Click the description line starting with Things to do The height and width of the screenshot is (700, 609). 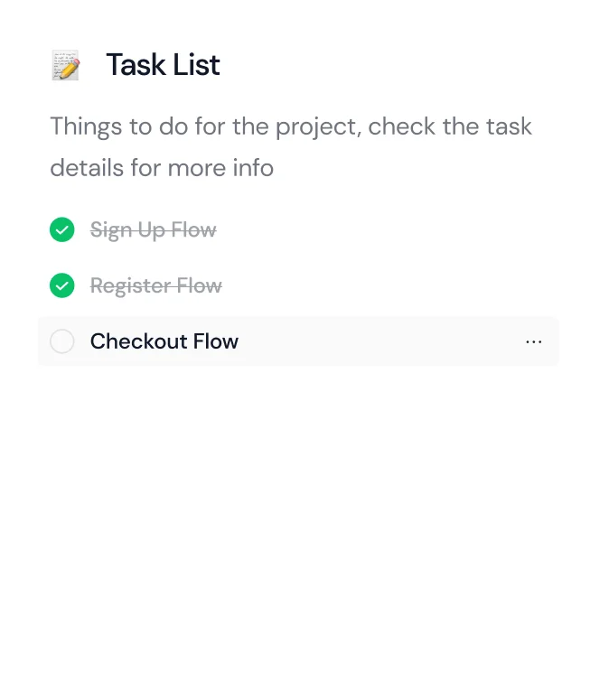(x=291, y=126)
